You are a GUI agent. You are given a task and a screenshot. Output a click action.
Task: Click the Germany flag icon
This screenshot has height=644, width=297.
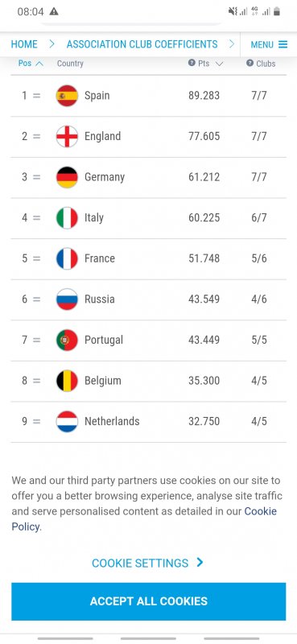67,177
